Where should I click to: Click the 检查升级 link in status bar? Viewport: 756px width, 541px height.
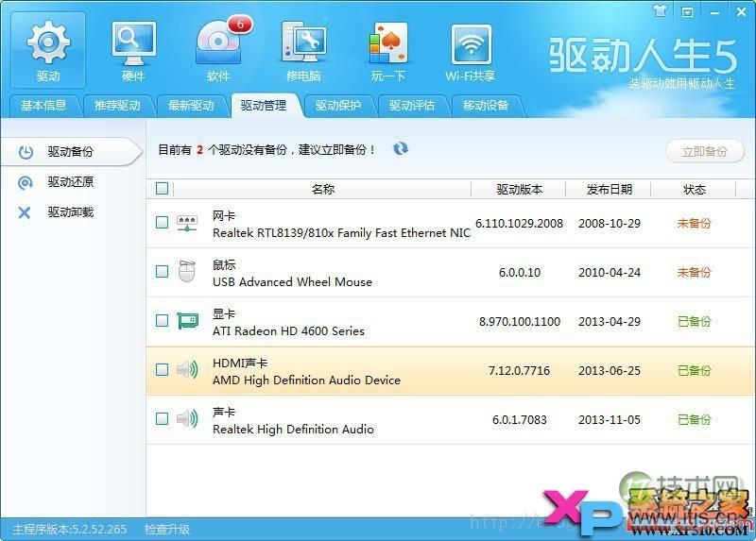[167, 530]
